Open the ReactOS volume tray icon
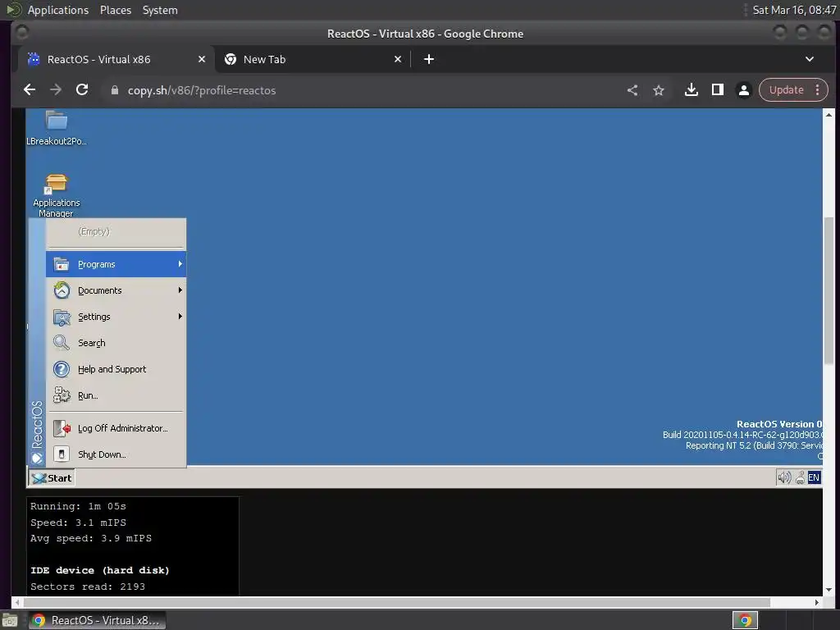This screenshot has height=630, width=840. click(x=784, y=477)
